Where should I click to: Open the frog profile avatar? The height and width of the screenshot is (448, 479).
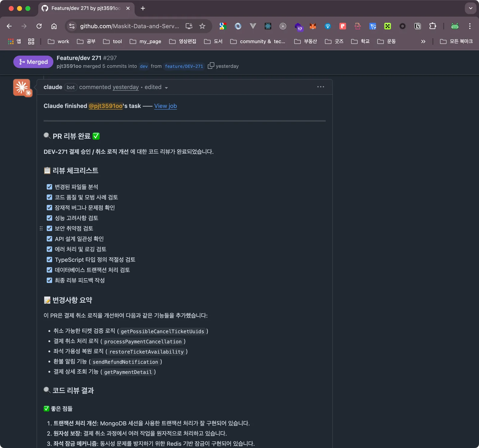point(455,26)
